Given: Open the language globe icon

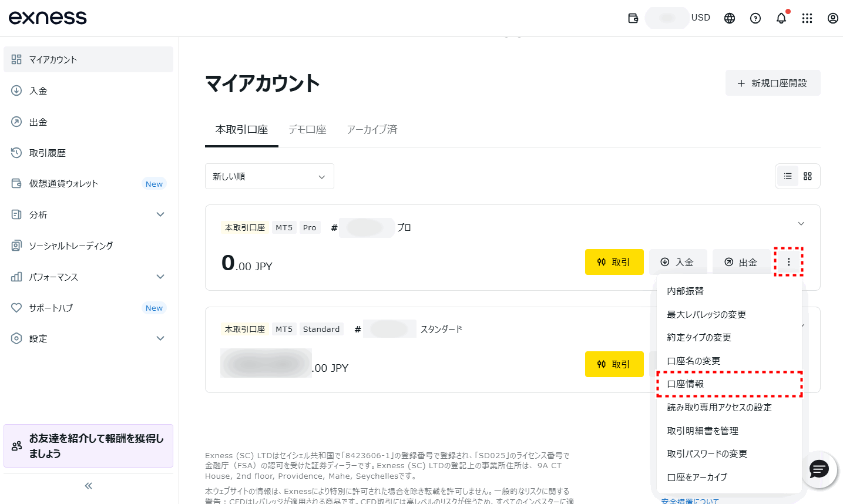Looking at the screenshot, I should coord(730,18).
